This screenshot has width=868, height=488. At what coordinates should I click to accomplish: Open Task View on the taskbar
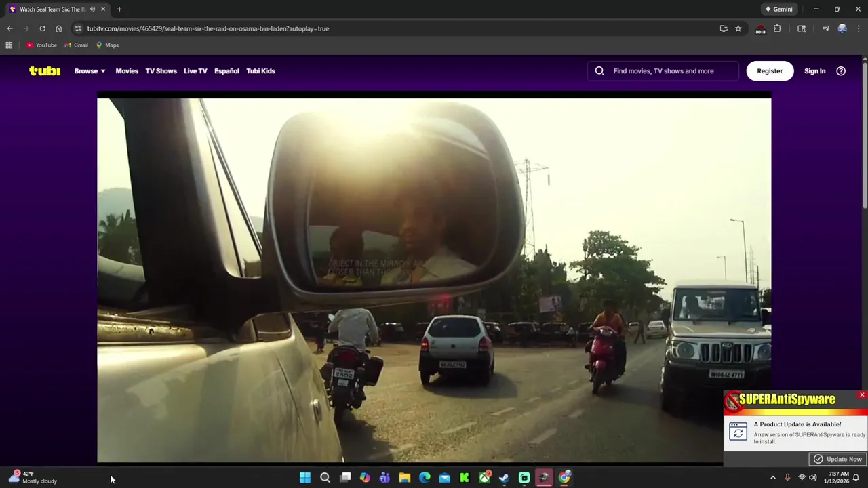(345, 478)
